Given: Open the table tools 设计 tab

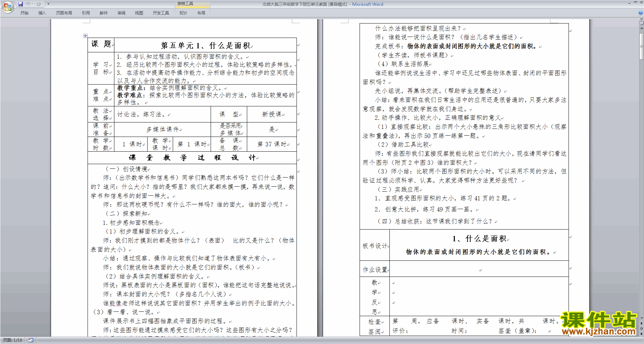Looking at the screenshot, I should (x=183, y=13).
